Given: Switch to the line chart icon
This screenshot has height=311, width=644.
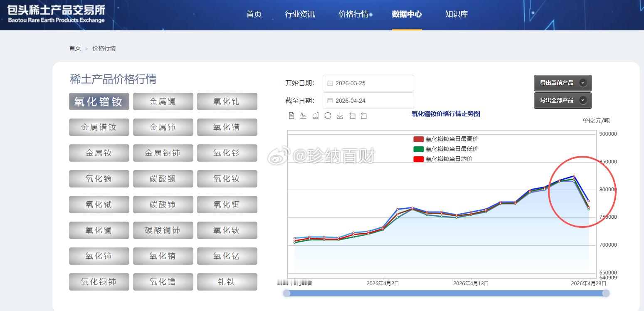Looking at the screenshot, I should (x=303, y=116).
